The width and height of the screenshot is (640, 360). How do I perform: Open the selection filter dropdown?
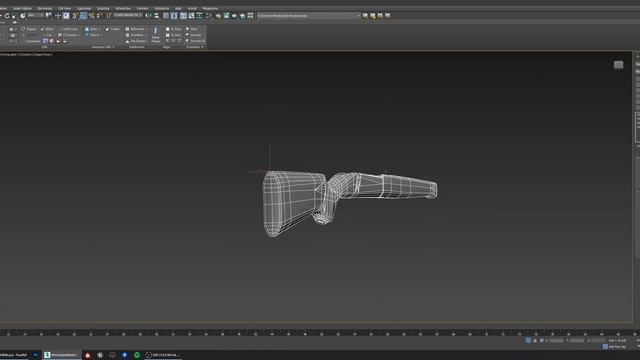tap(36, 15)
